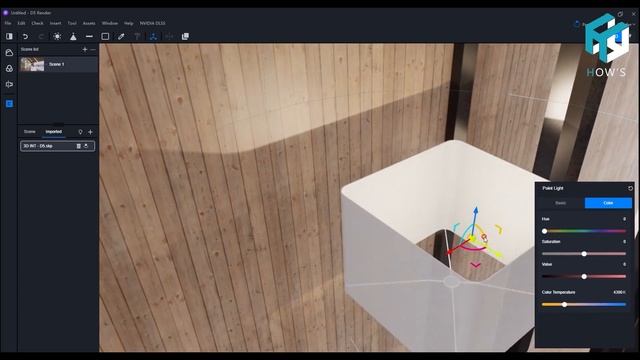Select the active blue square sidebar icon
This screenshot has width=640, height=360.
tap(9, 104)
